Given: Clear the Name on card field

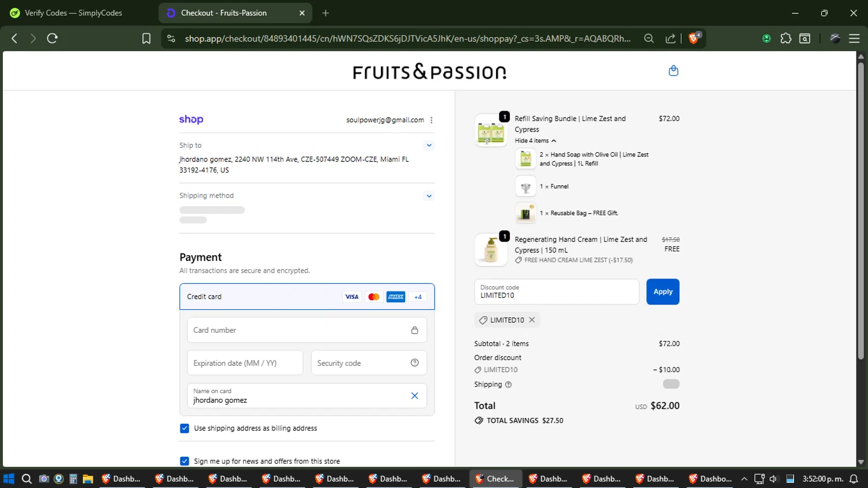Looking at the screenshot, I should 414,396.
